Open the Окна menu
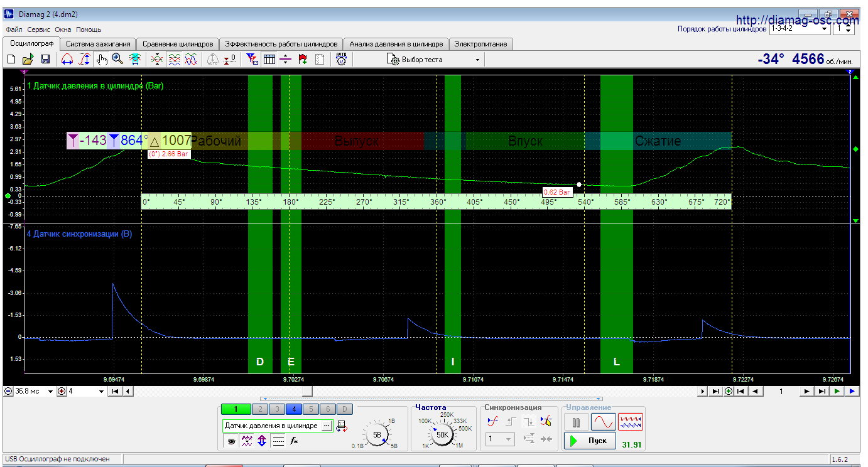The image size is (868, 467). (63, 30)
